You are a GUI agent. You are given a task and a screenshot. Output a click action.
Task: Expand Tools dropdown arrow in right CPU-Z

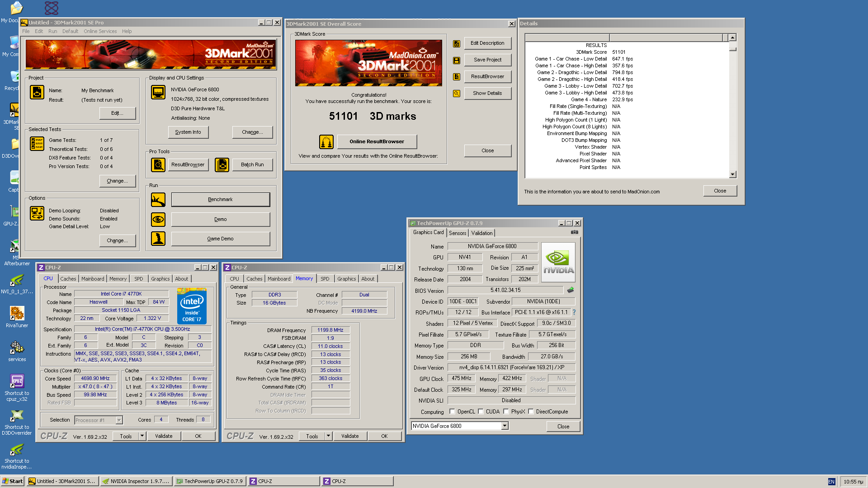pyautogui.click(x=328, y=436)
